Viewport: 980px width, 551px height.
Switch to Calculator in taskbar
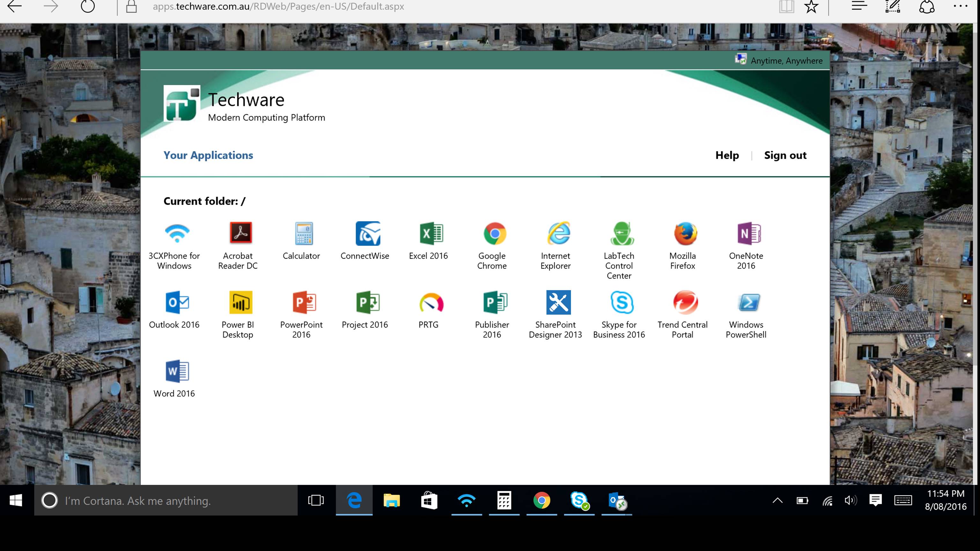[504, 500]
